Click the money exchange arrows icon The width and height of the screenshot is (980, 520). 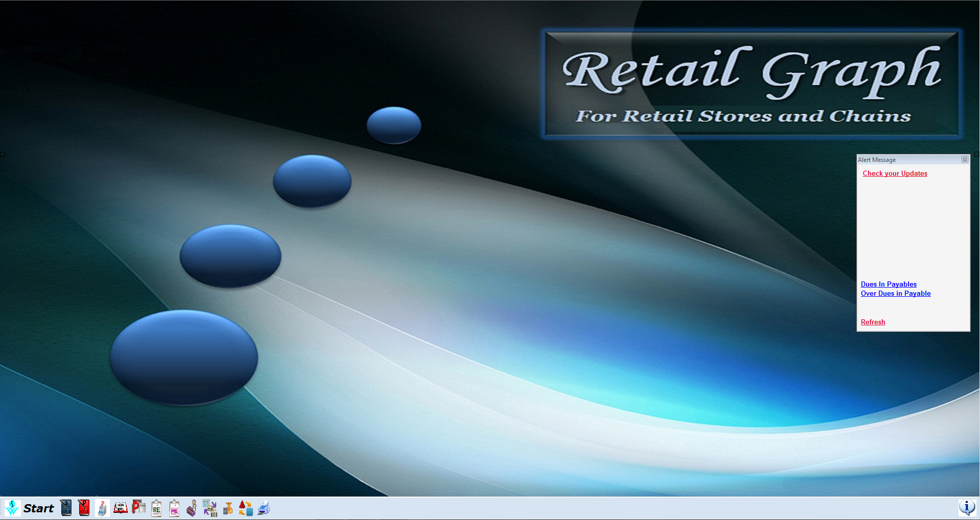pyautogui.click(x=210, y=508)
